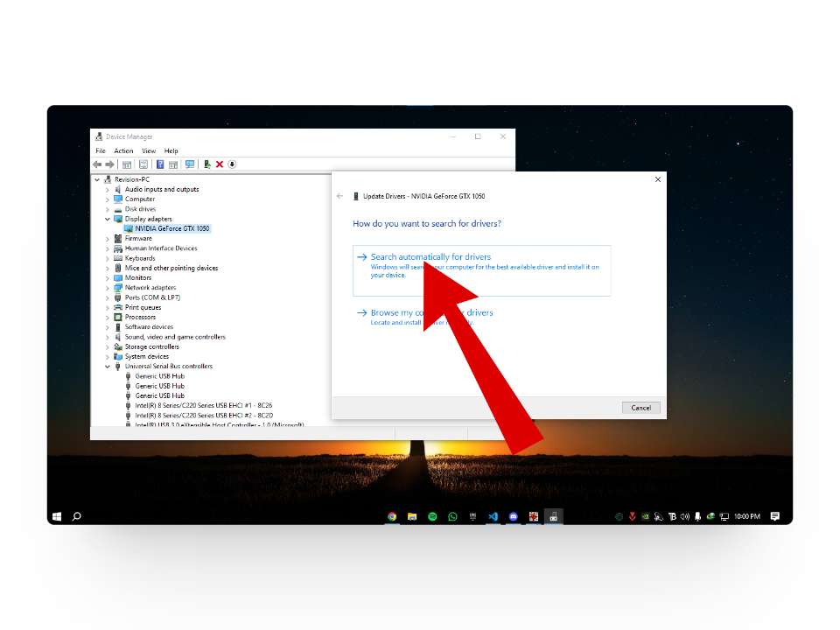
Task: Open Discord from the taskbar
Action: (x=514, y=516)
